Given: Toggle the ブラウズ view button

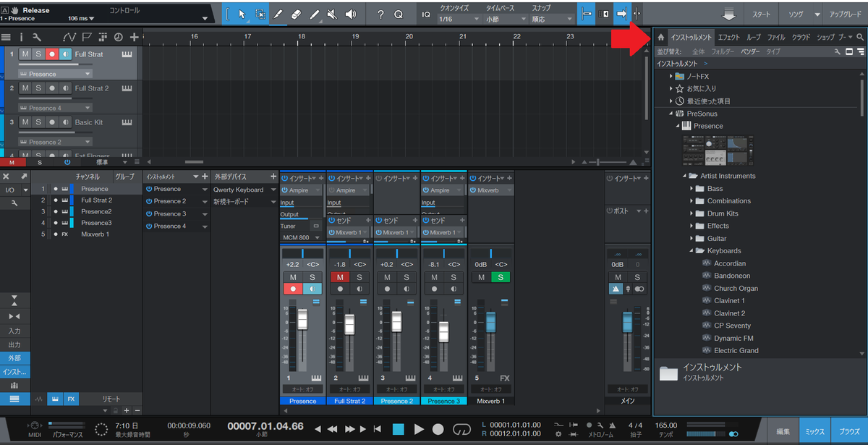Looking at the screenshot, I should pos(849,431).
